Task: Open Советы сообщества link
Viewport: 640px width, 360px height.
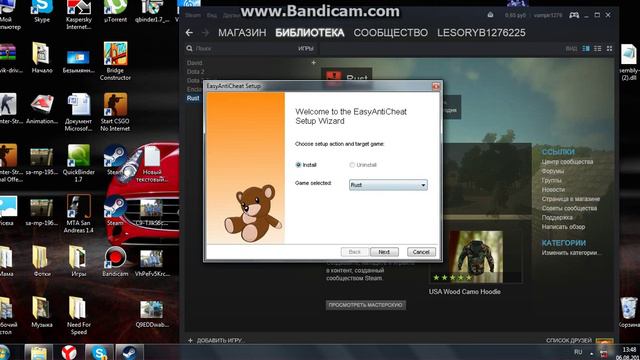Action: [569, 209]
